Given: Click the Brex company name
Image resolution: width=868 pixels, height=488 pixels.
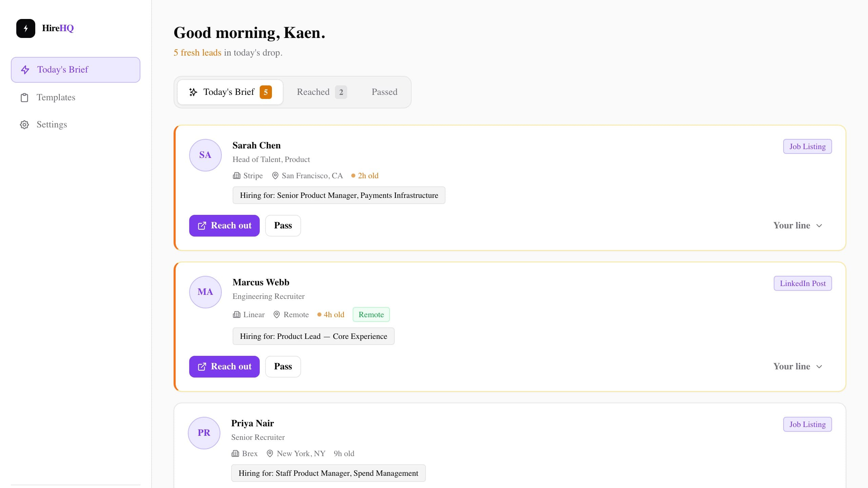Looking at the screenshot, I should [250, 453].
